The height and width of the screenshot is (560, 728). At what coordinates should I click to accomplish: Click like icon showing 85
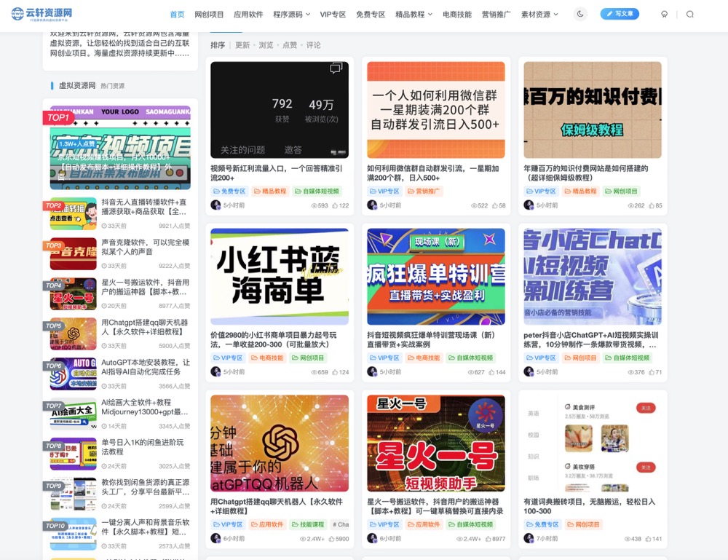point(652,205)
